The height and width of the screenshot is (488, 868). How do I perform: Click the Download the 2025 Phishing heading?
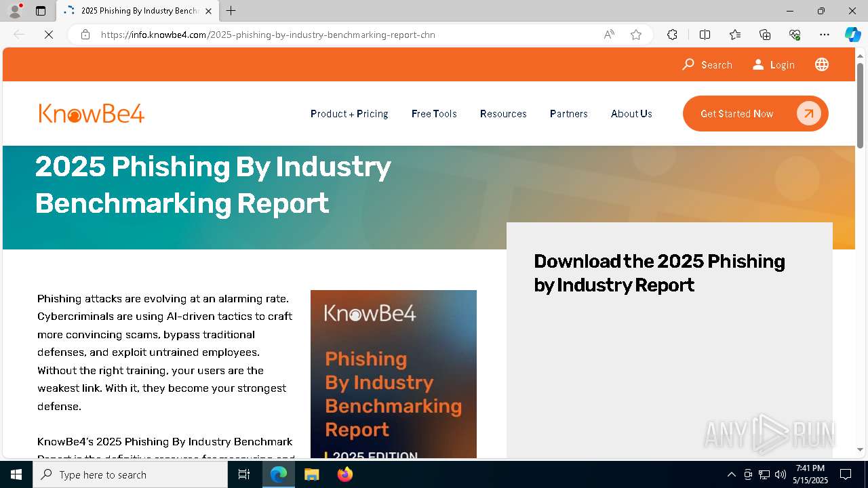659,273
